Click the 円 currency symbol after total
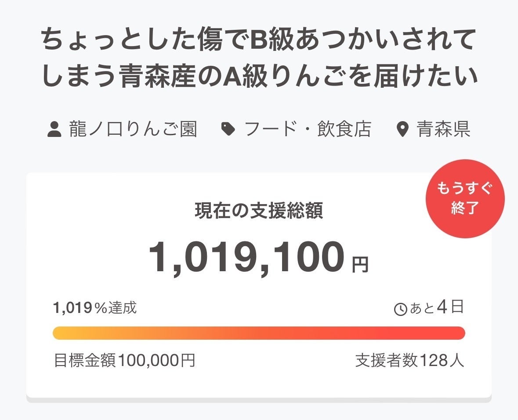Viewport: 518px width, 420px height. 360,265
